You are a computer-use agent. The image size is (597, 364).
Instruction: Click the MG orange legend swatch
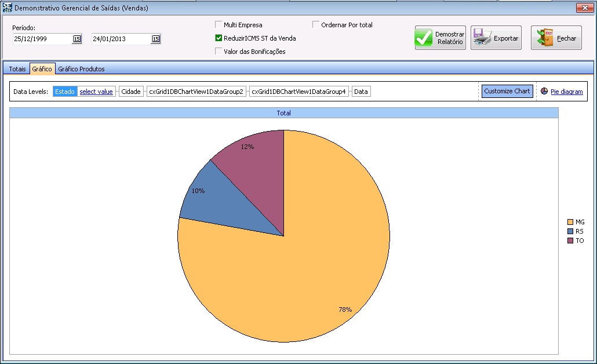pos(570,222)
